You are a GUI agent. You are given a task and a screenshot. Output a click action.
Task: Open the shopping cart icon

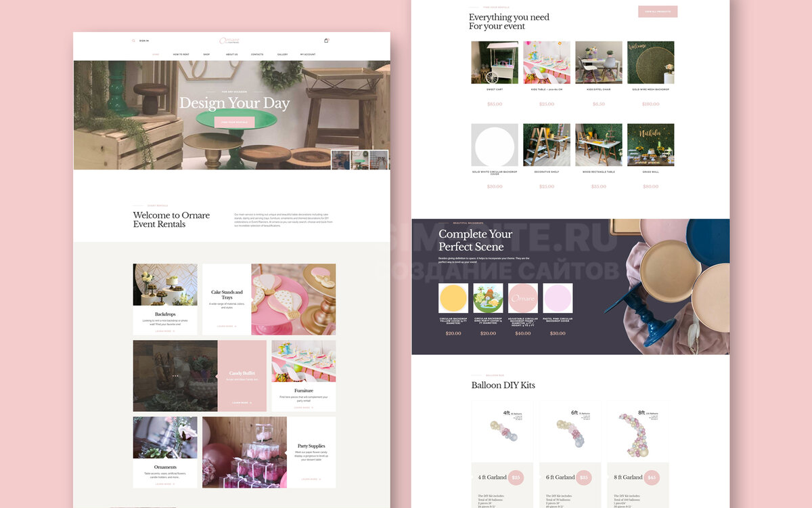(x=326, y=41)
